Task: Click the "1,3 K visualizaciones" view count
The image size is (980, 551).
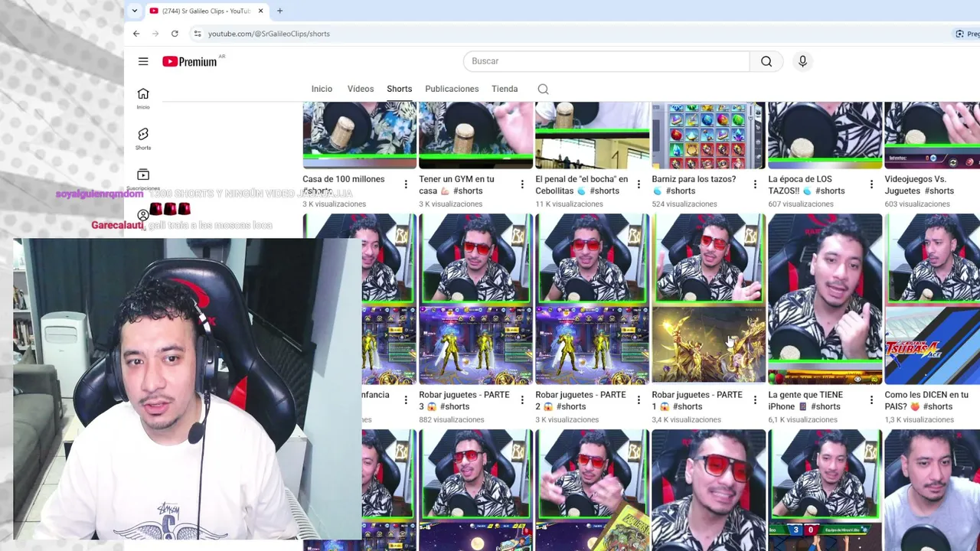Action: coord(919,420)
